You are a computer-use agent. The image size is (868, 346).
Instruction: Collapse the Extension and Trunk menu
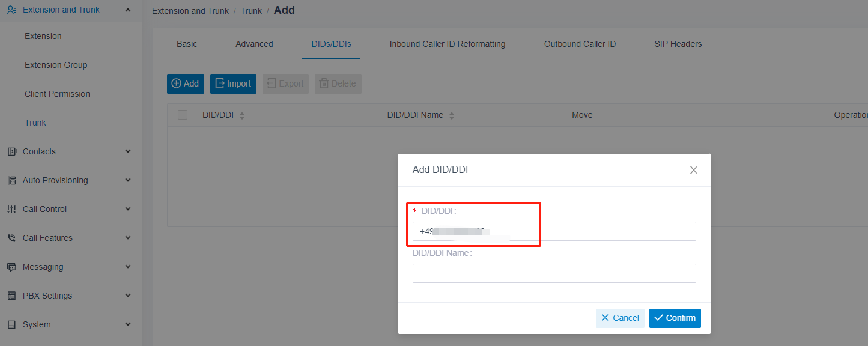127,10
